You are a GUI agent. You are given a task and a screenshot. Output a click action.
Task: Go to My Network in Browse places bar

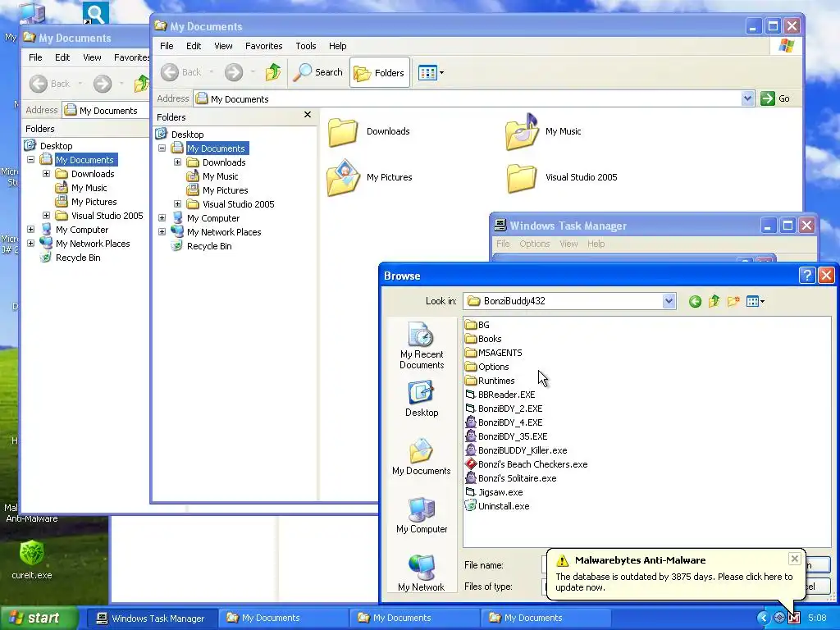(422, 573)
